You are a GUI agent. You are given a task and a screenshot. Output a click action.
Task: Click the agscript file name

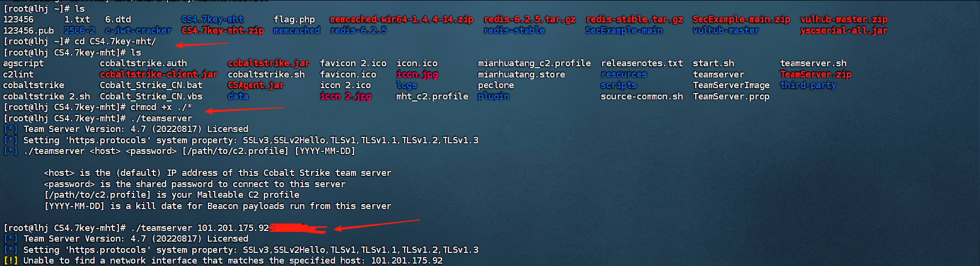(x=23, y=63)
